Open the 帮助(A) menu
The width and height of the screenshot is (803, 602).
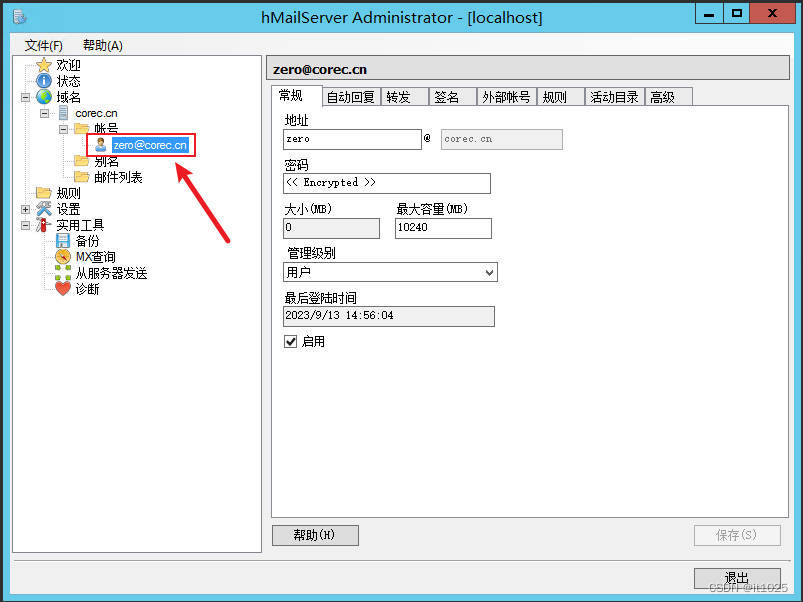(x=102, y=45)
